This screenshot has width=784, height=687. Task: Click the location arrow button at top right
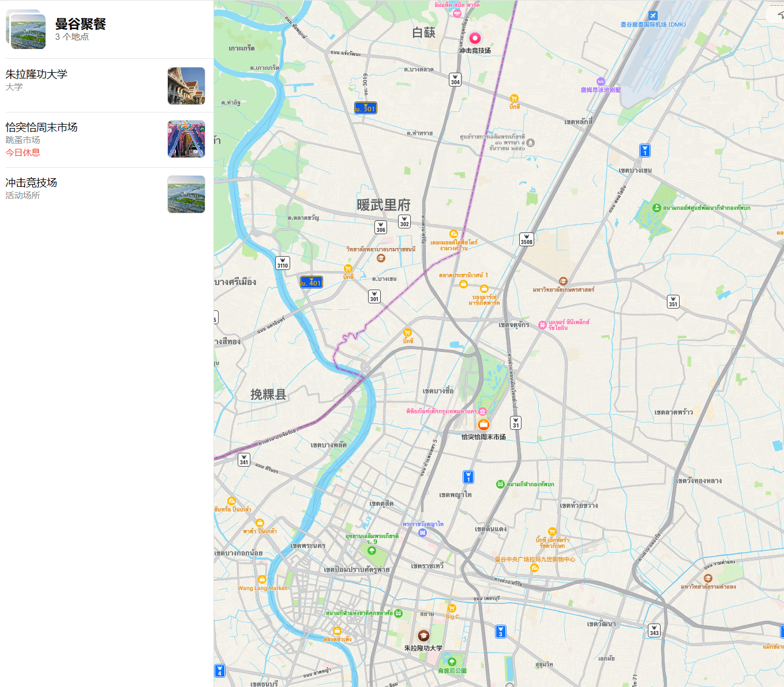(x=779, y=15)
